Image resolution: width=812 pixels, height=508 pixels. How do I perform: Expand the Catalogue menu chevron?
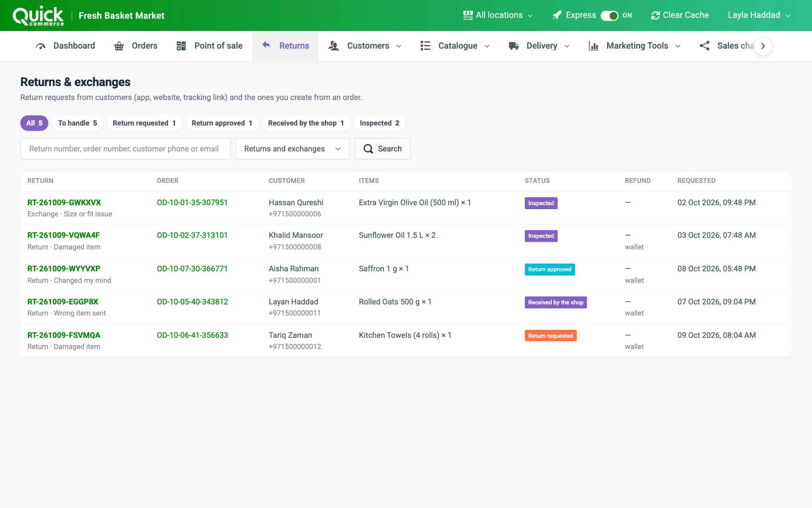(x=487, y=46)
